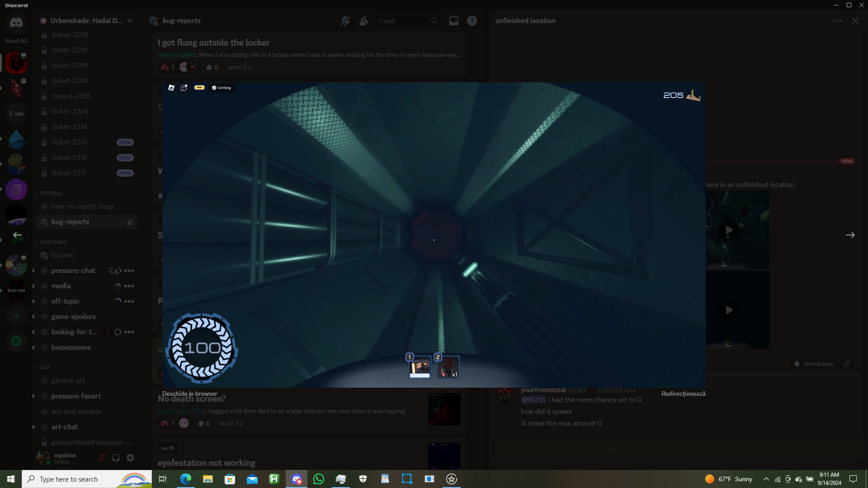Click the Deschide in browser link

[189, 394]
